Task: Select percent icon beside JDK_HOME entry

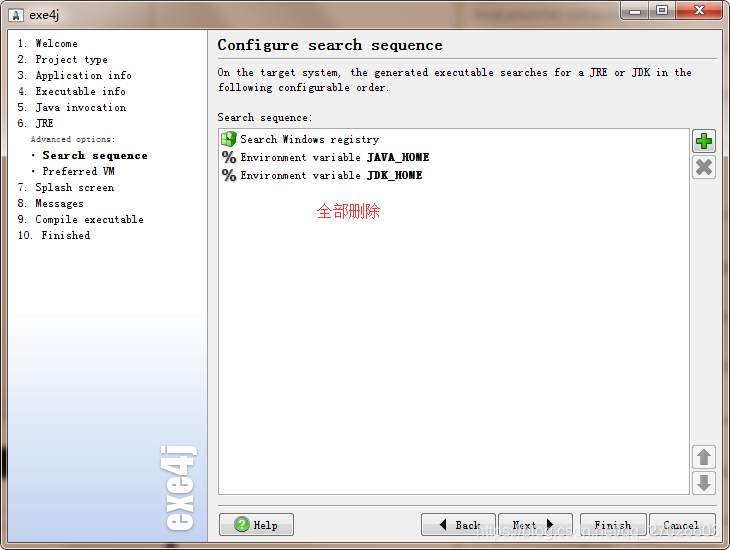Action: click(229, 175)
